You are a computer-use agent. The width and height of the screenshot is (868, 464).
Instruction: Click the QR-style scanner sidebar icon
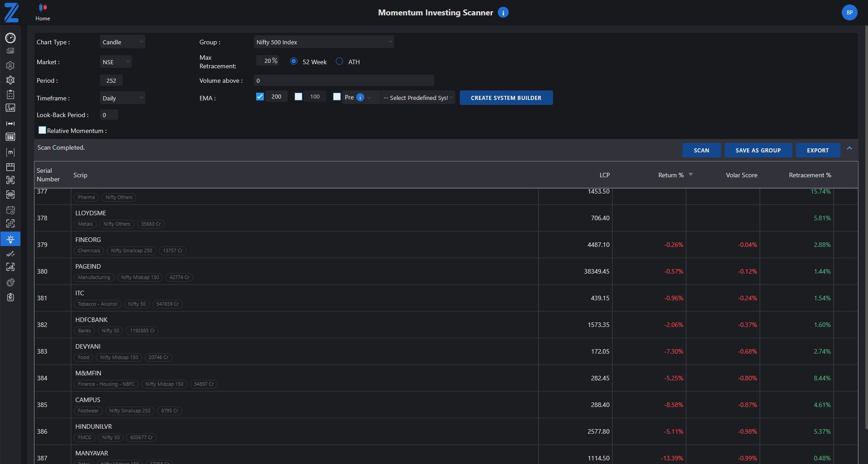click(x=10, y=180)
